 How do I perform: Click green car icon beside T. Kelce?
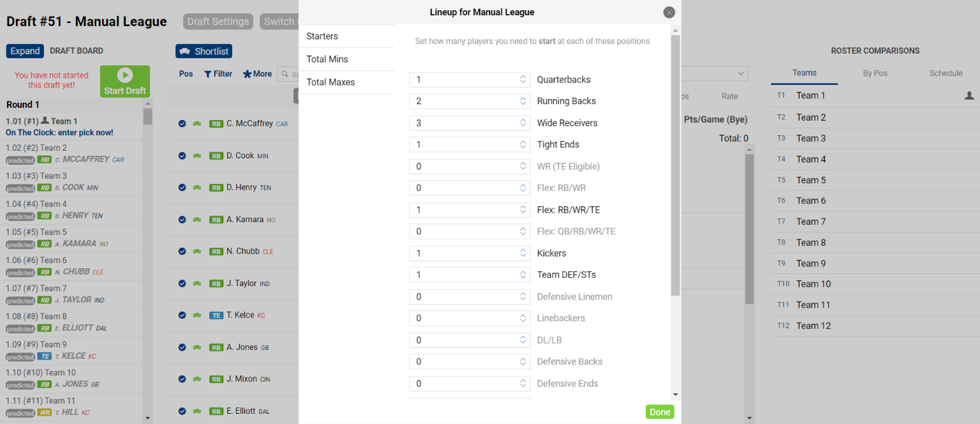[197, 315]
